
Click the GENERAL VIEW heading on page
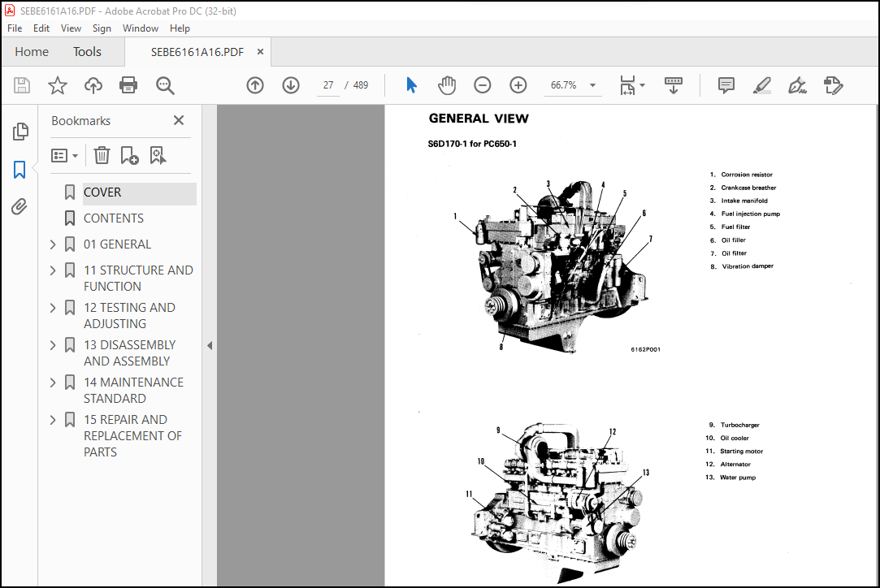[x=479, y=119]
